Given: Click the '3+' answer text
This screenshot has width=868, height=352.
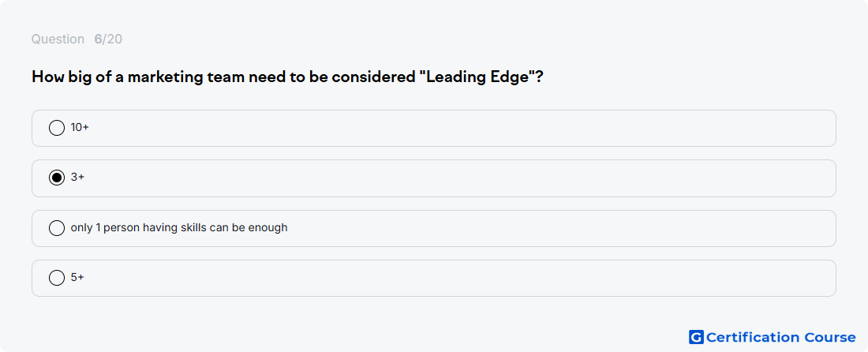Looking at the screenshot, I should click(77, 177).
